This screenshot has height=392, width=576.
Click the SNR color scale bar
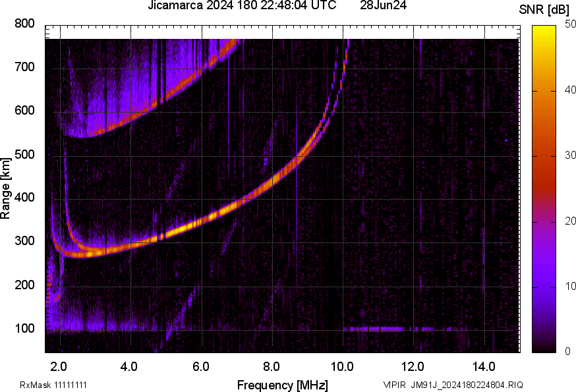pyautogui.click(x=544, y=189)
